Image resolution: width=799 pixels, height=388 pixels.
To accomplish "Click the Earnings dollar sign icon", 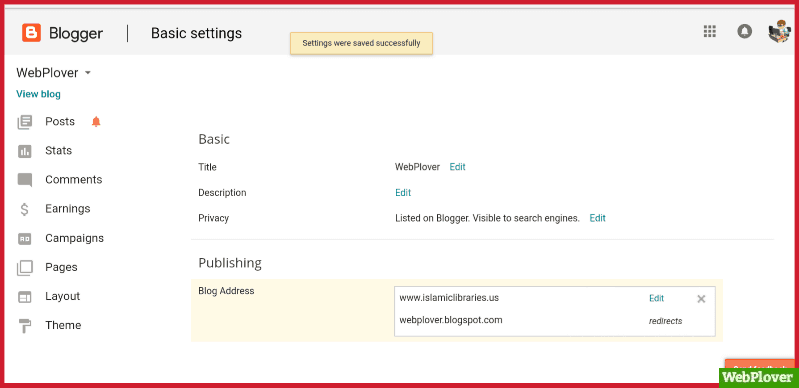I will (24, 209).
